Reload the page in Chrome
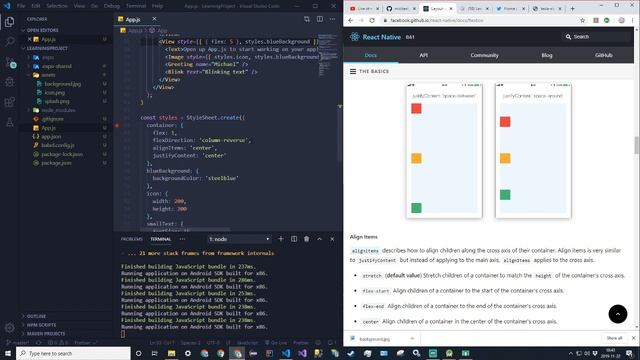Screen dimensions: 640x360 tap(372, 20)
